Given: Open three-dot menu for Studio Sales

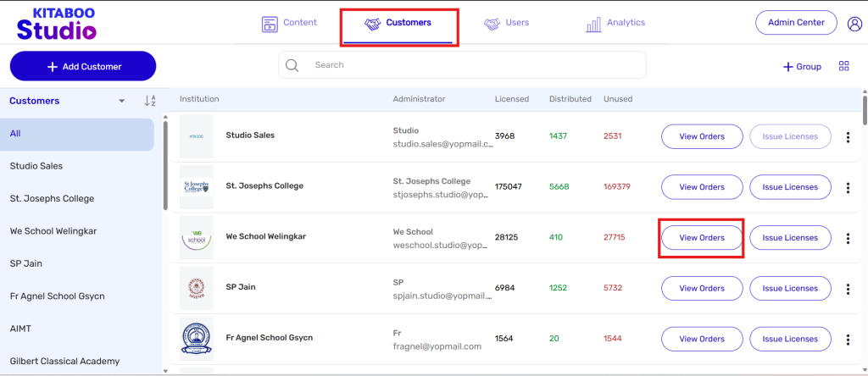Looking at the screenshot, I should click(x=848, y=137).
